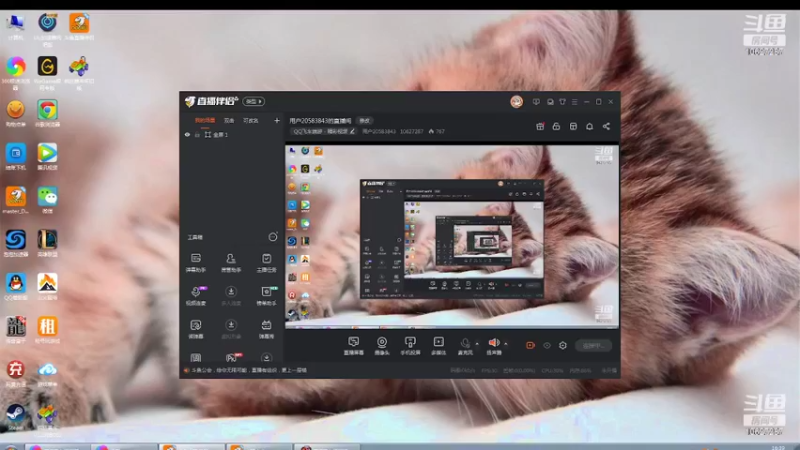The image size is (800, 450).
Task: Add a live screen capture source
Action: point(354,345)
